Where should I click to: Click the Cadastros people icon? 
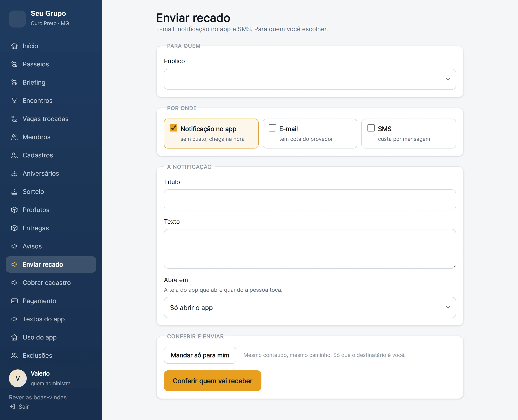[14, 155]
